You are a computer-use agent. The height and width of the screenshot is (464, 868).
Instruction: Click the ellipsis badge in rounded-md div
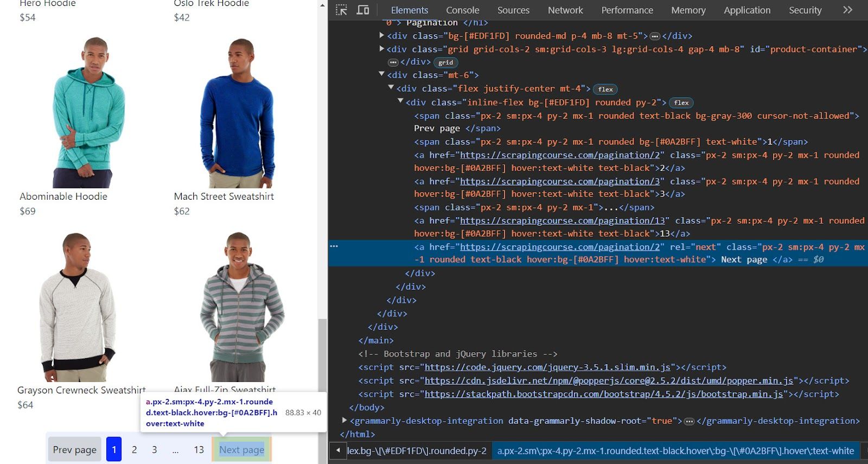[655, 36]
